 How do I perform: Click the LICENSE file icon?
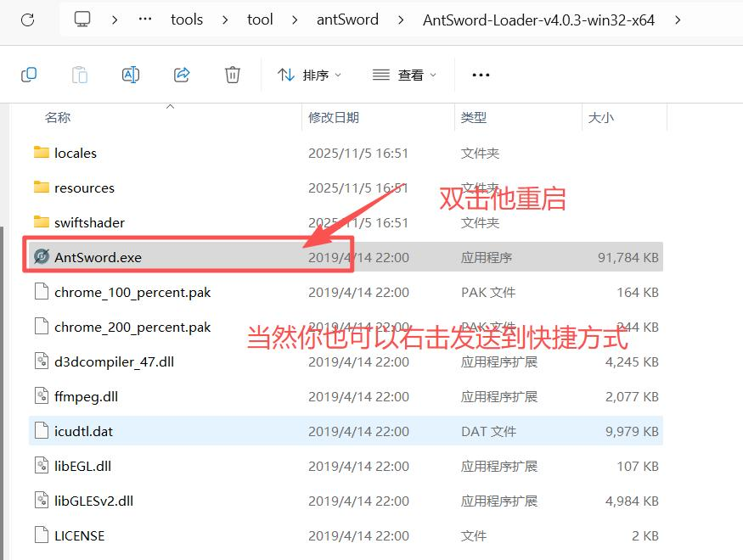(x=42, y=535)
